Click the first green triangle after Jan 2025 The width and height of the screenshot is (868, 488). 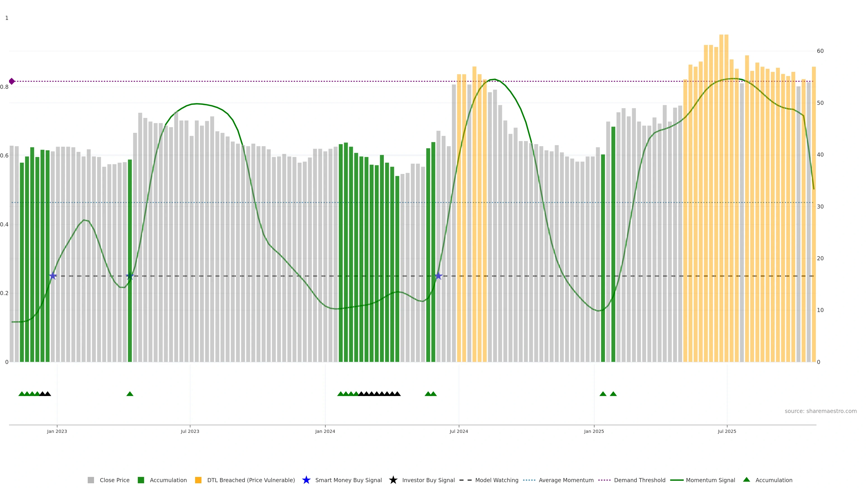[x=603, y=394]
